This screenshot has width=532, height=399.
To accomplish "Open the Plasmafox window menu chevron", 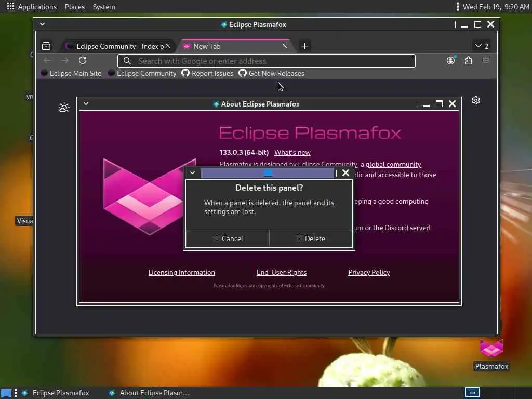I will tap(43, 24).
